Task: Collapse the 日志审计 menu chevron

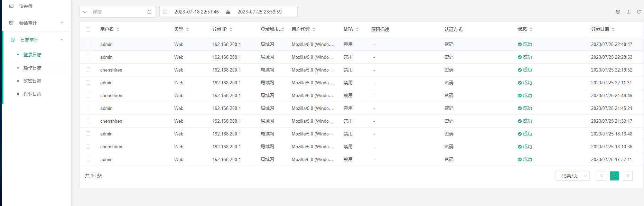Action: 62,39
